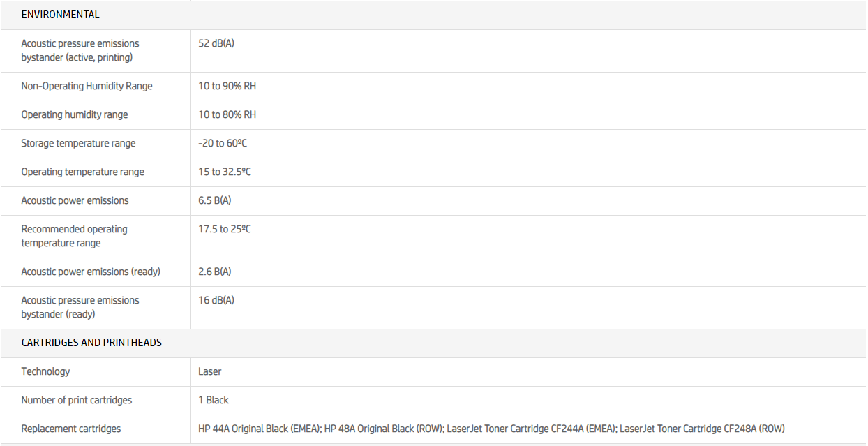Click the 52 dB(A) value
Image resolution: width=868 pixels, height=446 pixels.
point(216,43)
